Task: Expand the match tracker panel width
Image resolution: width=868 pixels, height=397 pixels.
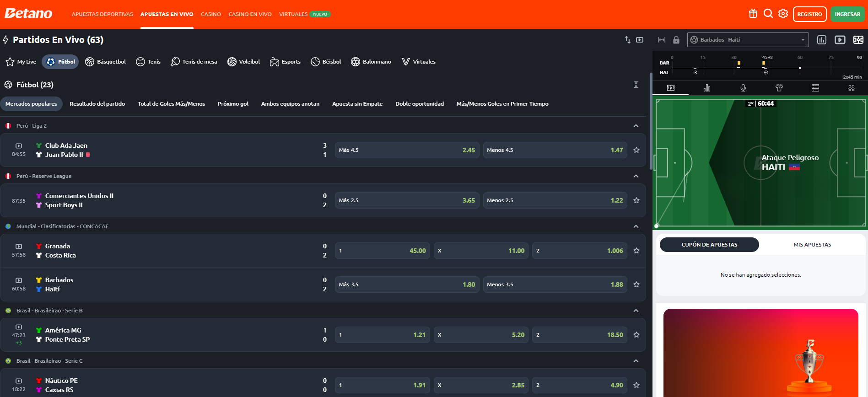Action: 662,40
